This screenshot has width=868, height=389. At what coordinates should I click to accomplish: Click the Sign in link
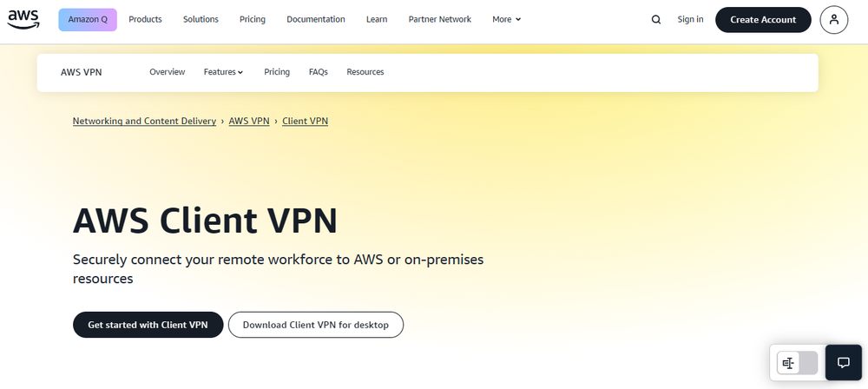tap(690, 19)
